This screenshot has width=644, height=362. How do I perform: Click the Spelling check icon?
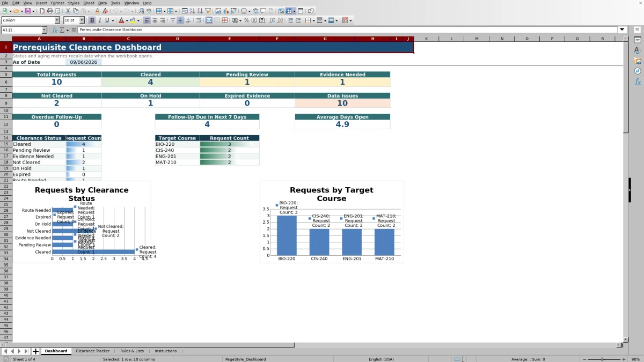coord(149,11)
